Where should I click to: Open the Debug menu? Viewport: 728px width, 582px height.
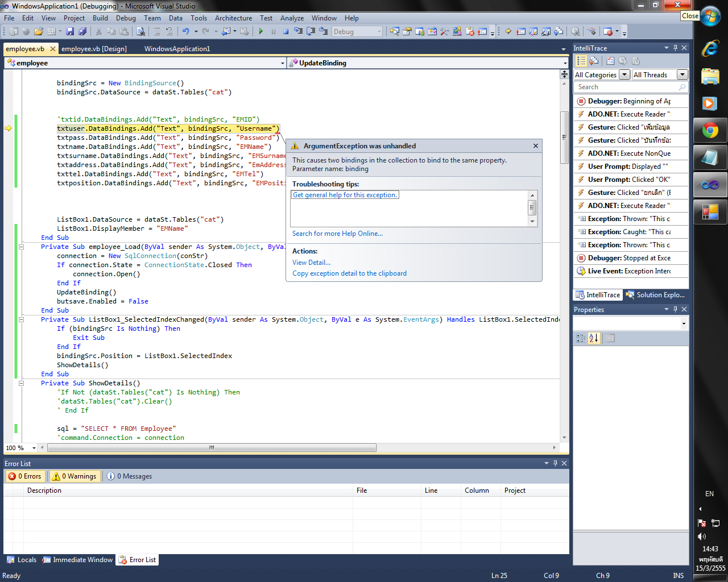coord(126,18)
